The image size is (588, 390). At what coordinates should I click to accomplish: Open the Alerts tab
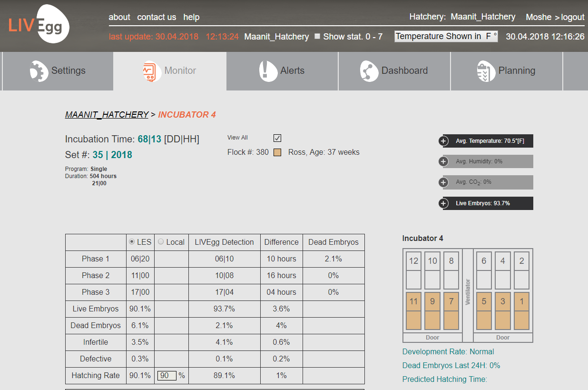pos(282,71)
